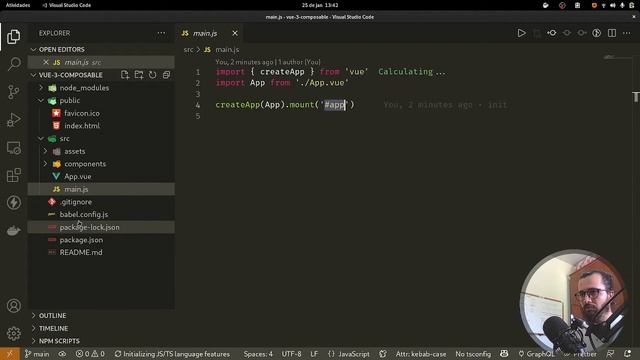
Task: Change UTF-8 file encoding
Action: click(x=291, y=354)
